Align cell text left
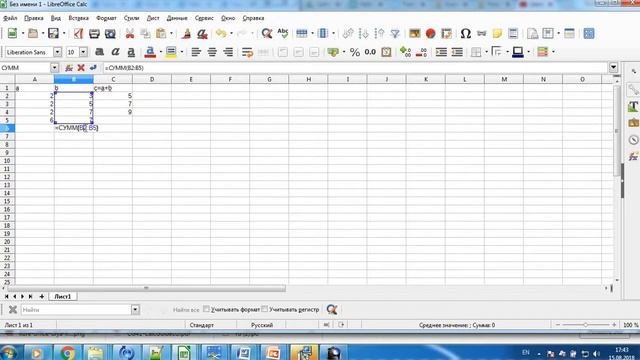 (196, 52)
